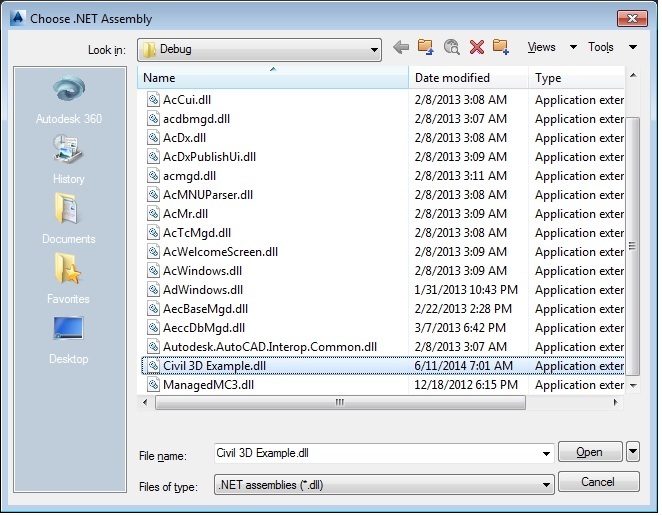The height and width of the screenshot is (516, 662).
Task: Click the scroll right arrow of file list
Action: click(x=616, y=402)
